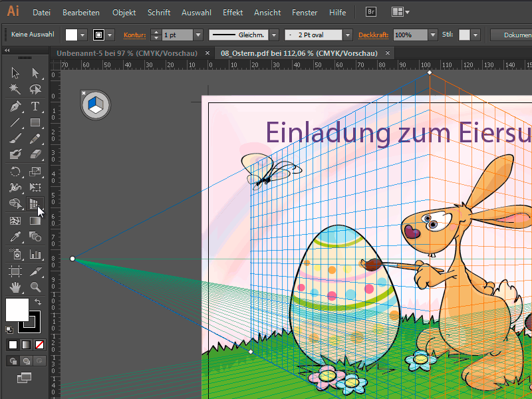This screenshot has height=399, width=532.
Task: Select the Type tool
Action: 35,106
